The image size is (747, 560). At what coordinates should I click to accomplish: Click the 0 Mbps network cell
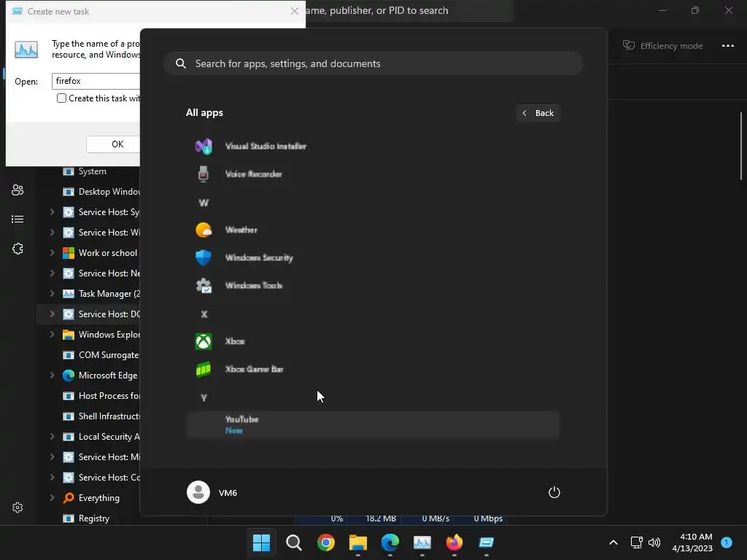(x=481, y=519)
